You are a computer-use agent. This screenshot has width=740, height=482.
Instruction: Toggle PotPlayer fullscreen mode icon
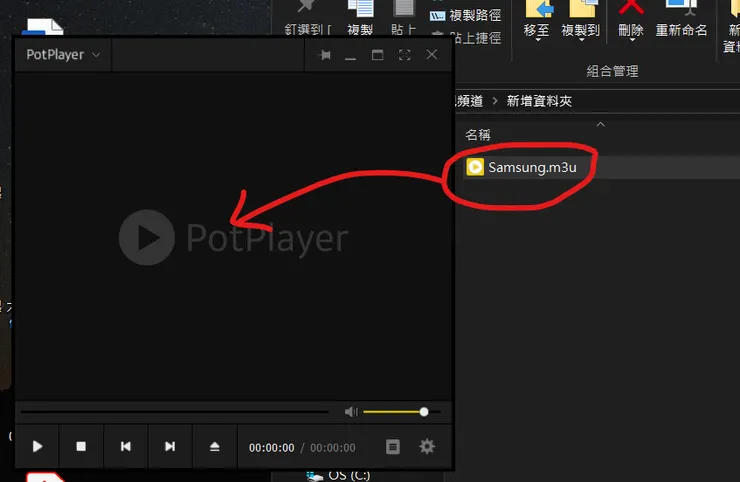[x=404, y=55]
